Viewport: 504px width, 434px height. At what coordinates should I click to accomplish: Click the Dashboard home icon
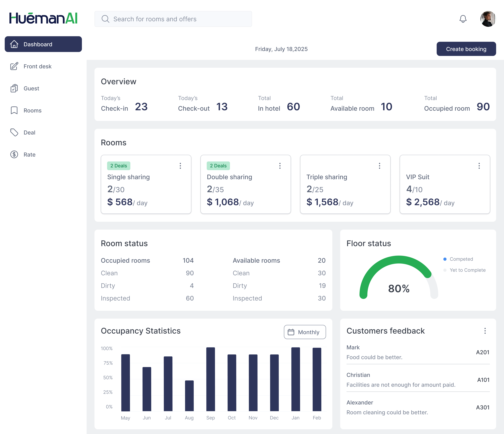pos(14,44)
